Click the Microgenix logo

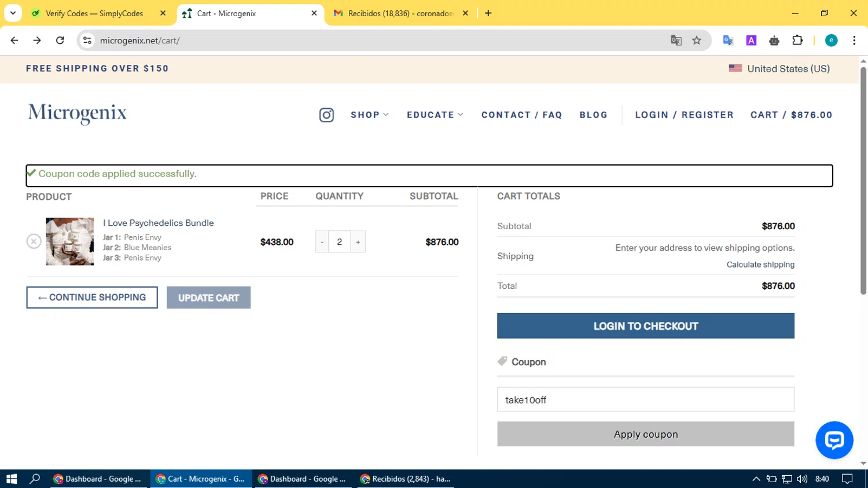coord(77,113)
